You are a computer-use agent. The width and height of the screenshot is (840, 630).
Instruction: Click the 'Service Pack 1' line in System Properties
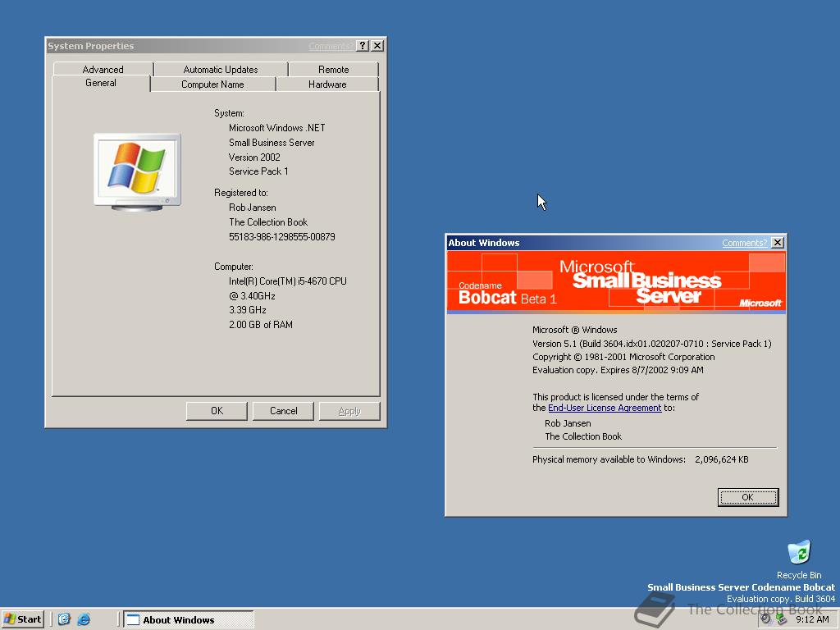(x=258, y=171)
